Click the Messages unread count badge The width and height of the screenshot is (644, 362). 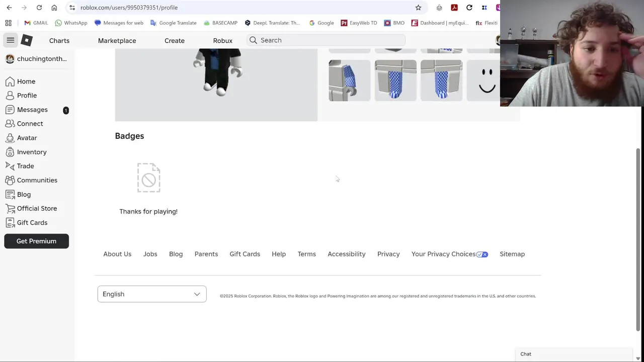click(x=65, y=110)
